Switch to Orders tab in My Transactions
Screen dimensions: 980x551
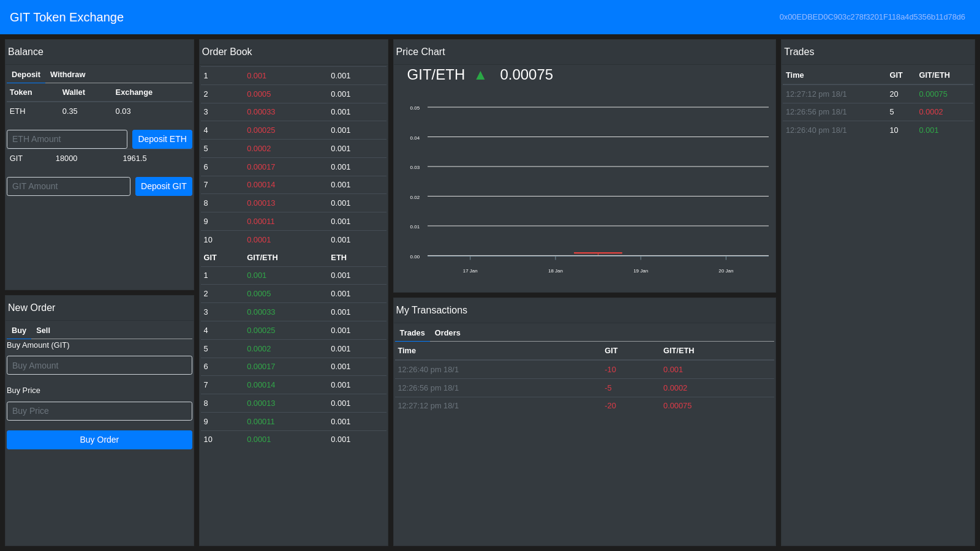[447, 333]
